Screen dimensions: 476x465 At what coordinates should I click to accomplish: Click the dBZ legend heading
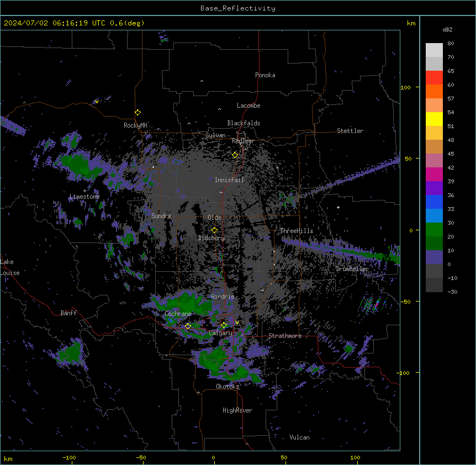tap(447, 30)
